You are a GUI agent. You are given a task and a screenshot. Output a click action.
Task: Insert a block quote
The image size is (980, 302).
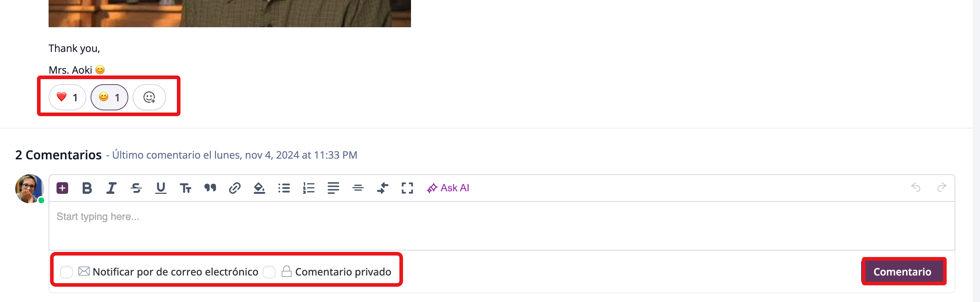[210, 188]
